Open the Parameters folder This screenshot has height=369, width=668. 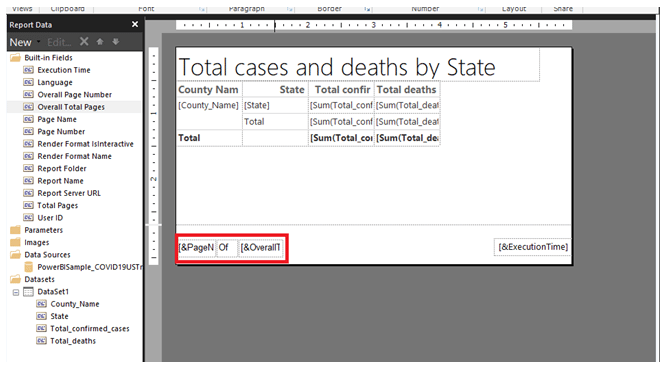click(x=43, y=231)
